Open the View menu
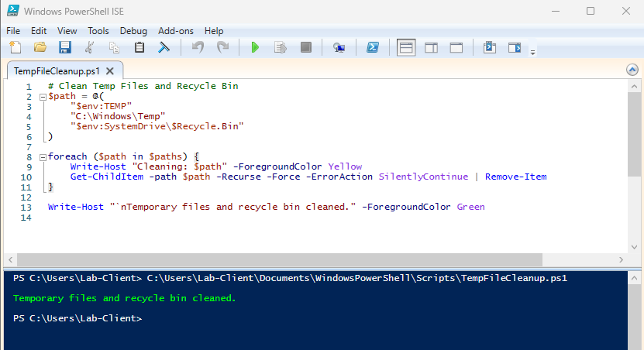The height and width of the screenshot is (350, 644). pyautogui.click(x=67, y=31)
